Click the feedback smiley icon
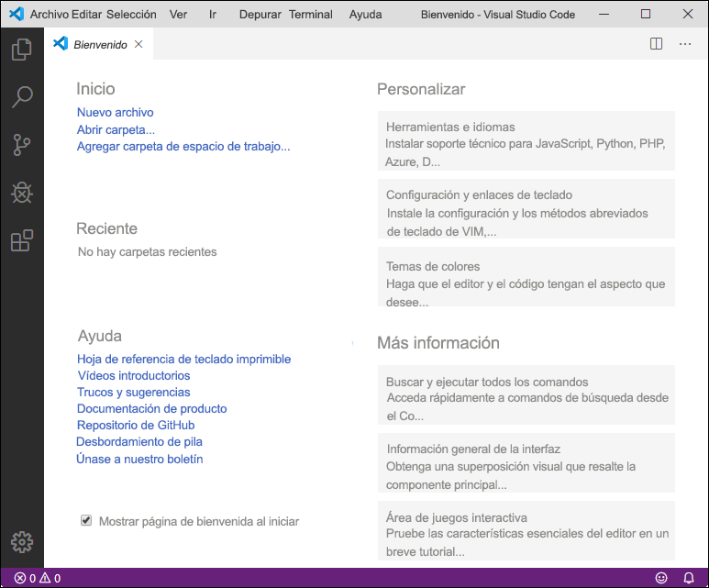Viewport: 709px width, 588px height. click(661, 578)
